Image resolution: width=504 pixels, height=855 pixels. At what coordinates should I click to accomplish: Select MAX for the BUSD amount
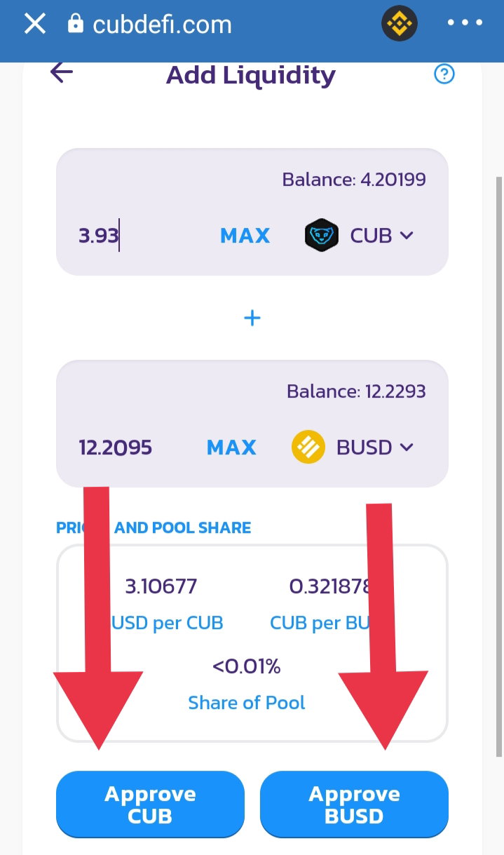(x=231, y=447)
